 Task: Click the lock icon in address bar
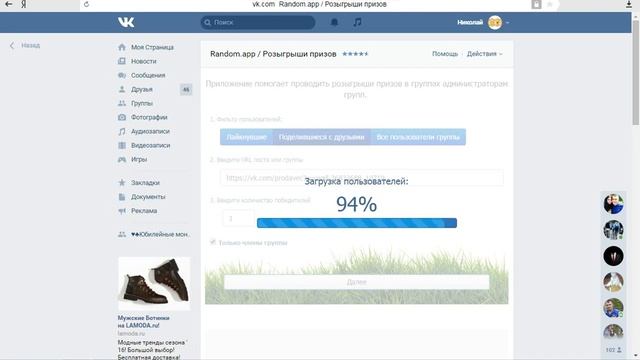tap(536, 4)
